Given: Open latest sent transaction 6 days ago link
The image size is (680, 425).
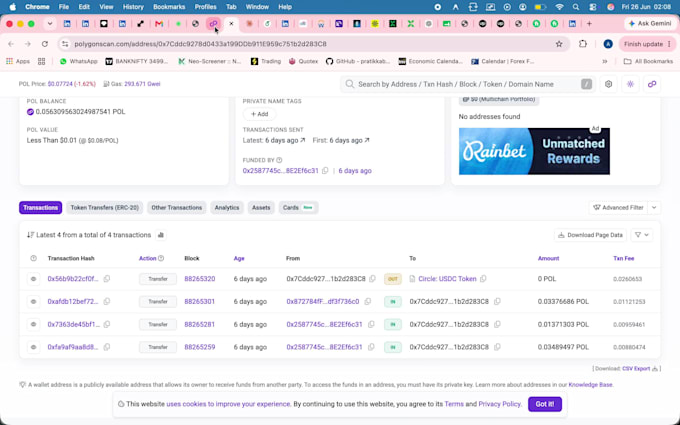Looking at the screenshot, I should [284, 141].
